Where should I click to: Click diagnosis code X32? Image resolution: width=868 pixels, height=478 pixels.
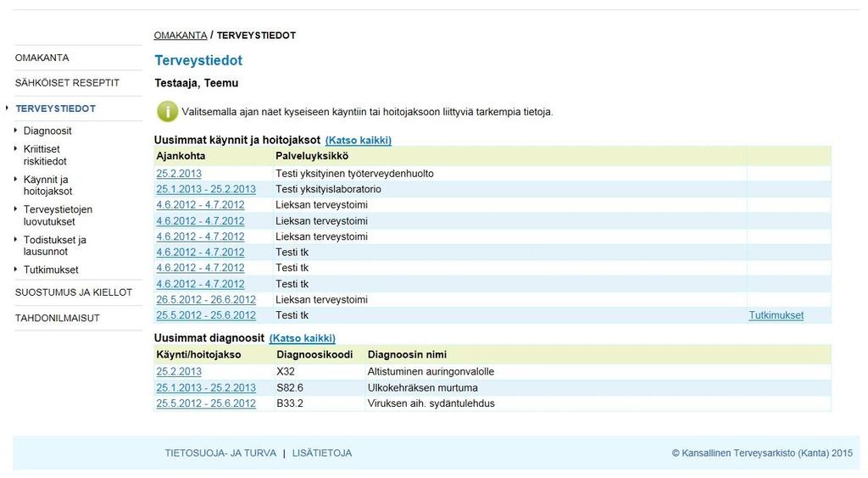(x=286, y=371)
